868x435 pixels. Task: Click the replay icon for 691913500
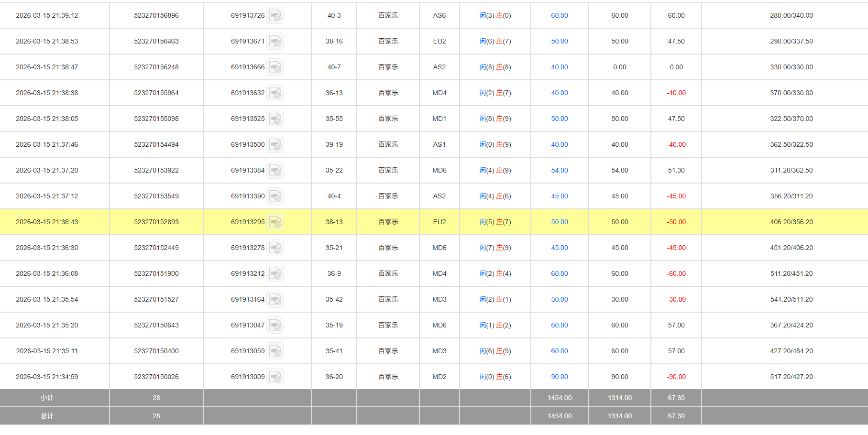275,145
